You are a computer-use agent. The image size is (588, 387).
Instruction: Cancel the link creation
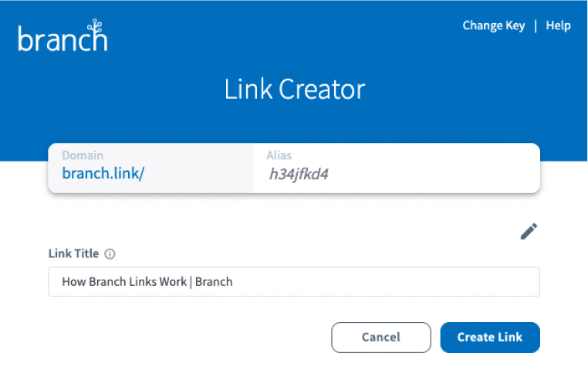pos(381,337)
